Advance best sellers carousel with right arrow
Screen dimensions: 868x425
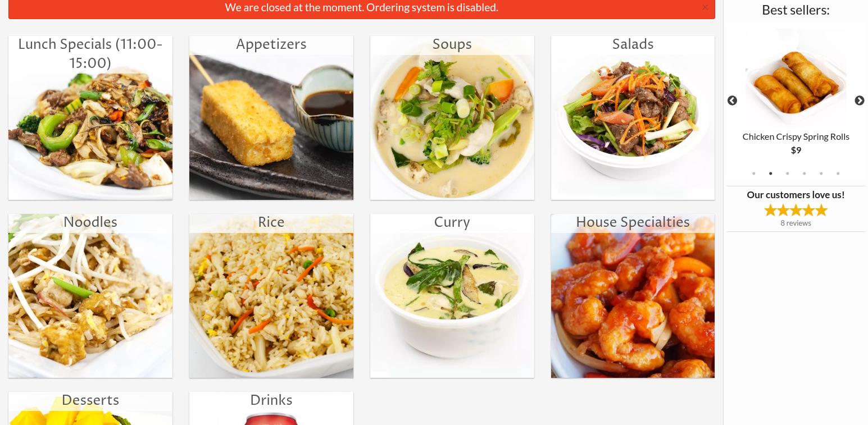(860, 101)
